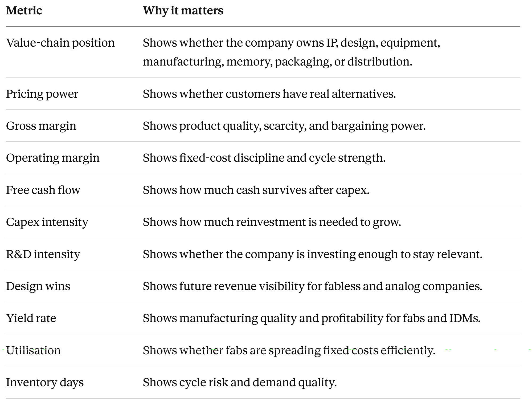Image resolution: width=532 pixels, height=402 pixels.
Task: Click the reinvestment needed to grow description
Action: [272, 222]
